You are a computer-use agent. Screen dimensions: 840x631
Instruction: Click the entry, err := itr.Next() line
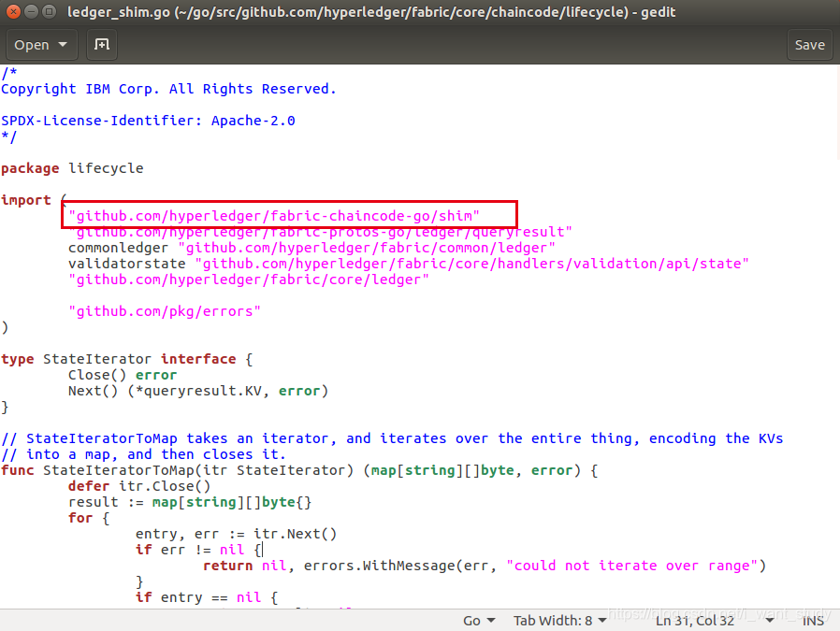point(237,534)
